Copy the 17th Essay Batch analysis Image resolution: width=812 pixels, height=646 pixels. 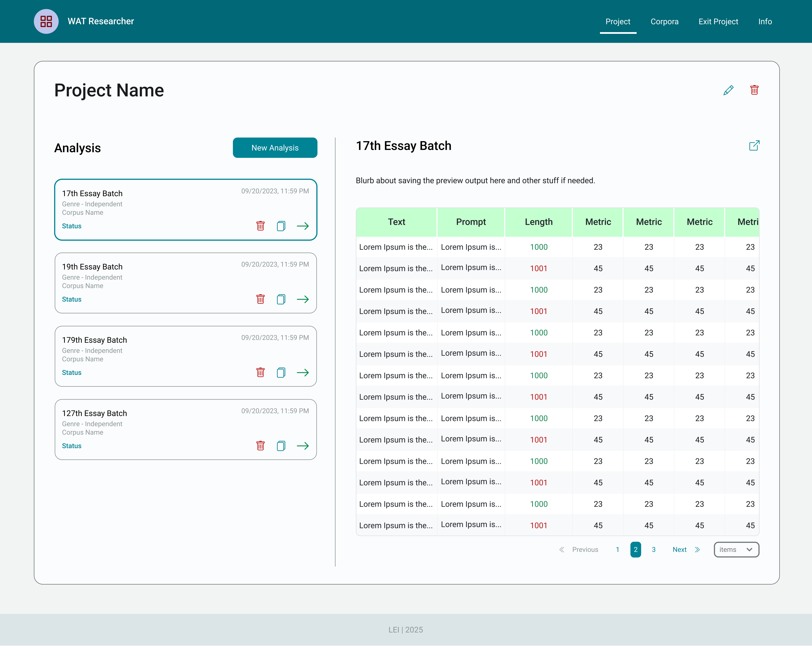pos(281,226)
